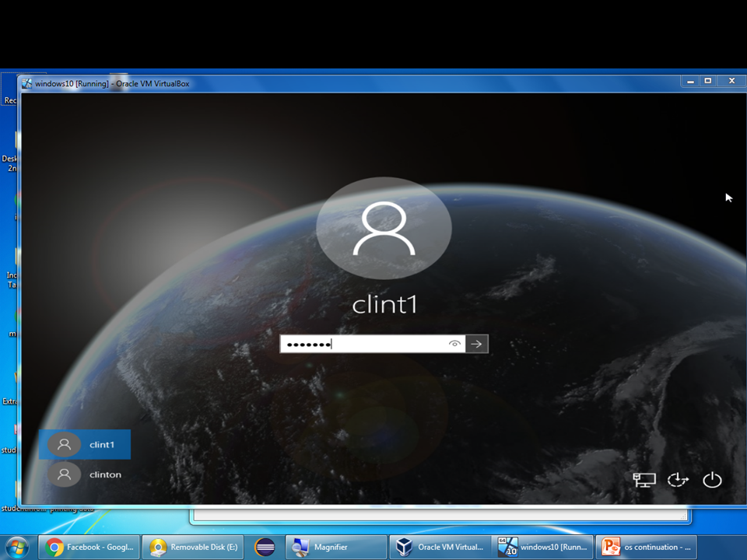Submit the password using the arrow button
The image size is (747, 560).
476,344
